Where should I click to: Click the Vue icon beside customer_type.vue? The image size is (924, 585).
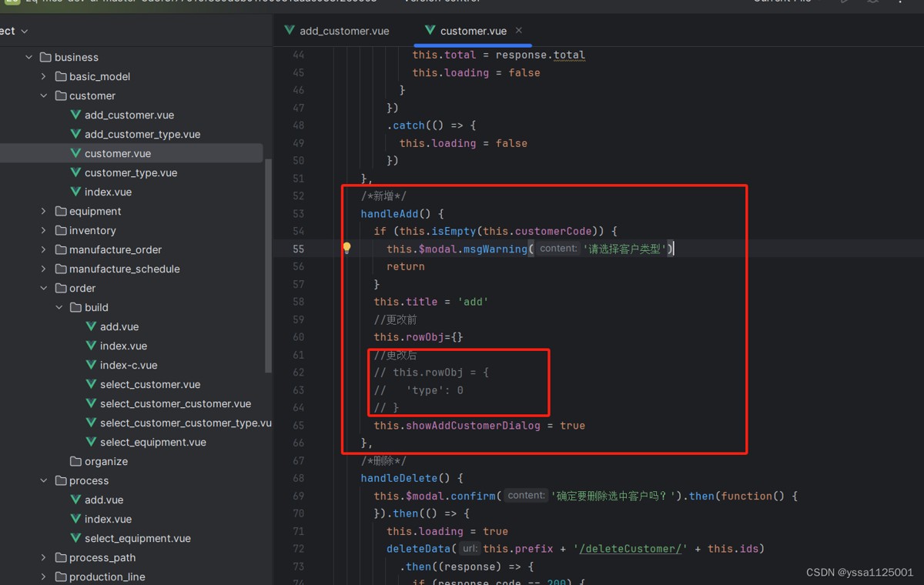(75, 172)
